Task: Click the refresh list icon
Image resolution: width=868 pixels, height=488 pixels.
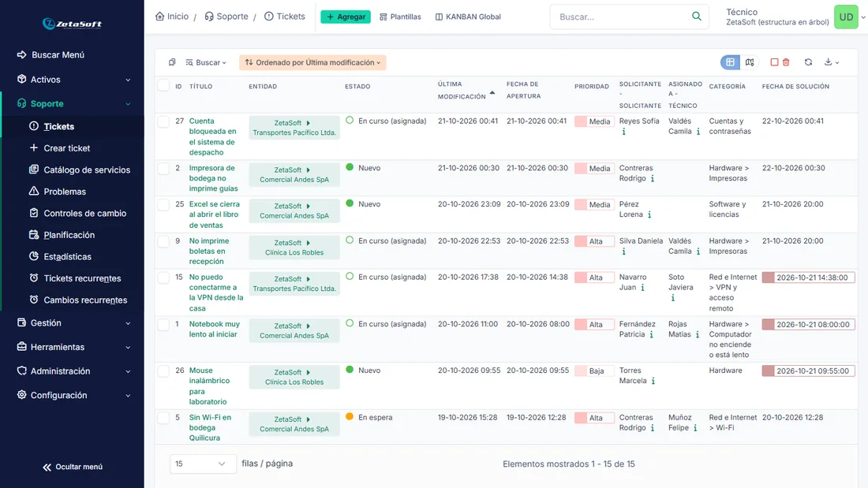Action: 808,62
